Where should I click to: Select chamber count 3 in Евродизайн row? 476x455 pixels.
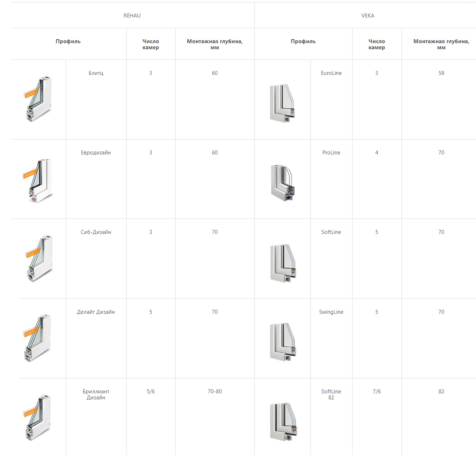click(151, 153)
